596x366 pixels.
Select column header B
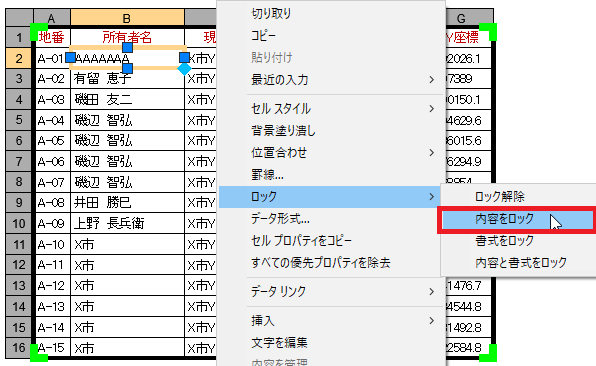[127, 18]
